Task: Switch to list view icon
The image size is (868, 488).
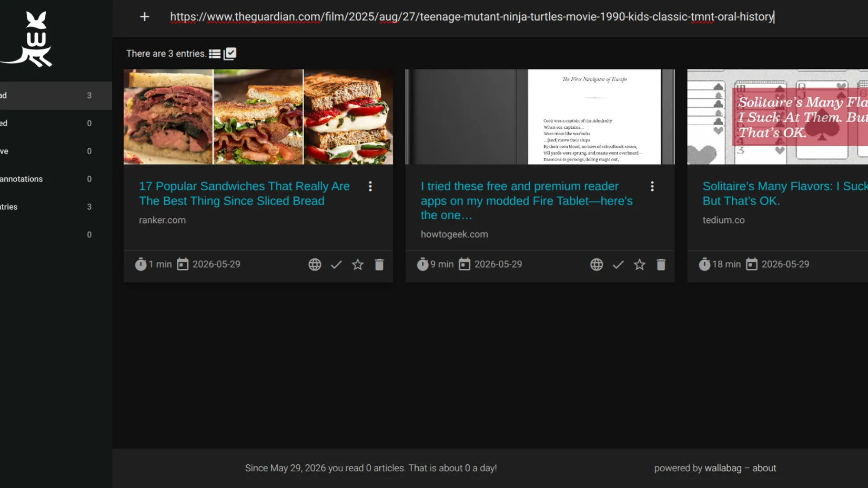Action: 215,54
